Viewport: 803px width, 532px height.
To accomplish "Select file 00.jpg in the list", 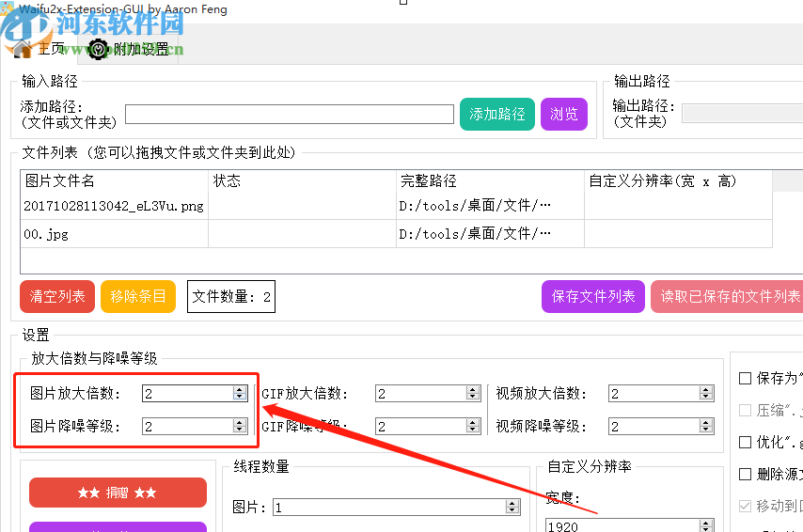I will (x=114, y=234).
